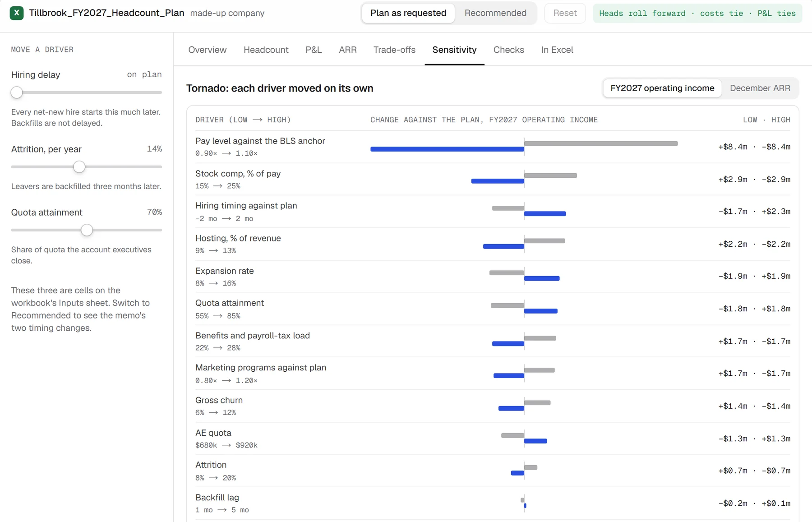Viewport: 812px width, 522px height.
Task: Click the 'Pay level against the BLS anchor' row label
Action: (x=260, y=141)
